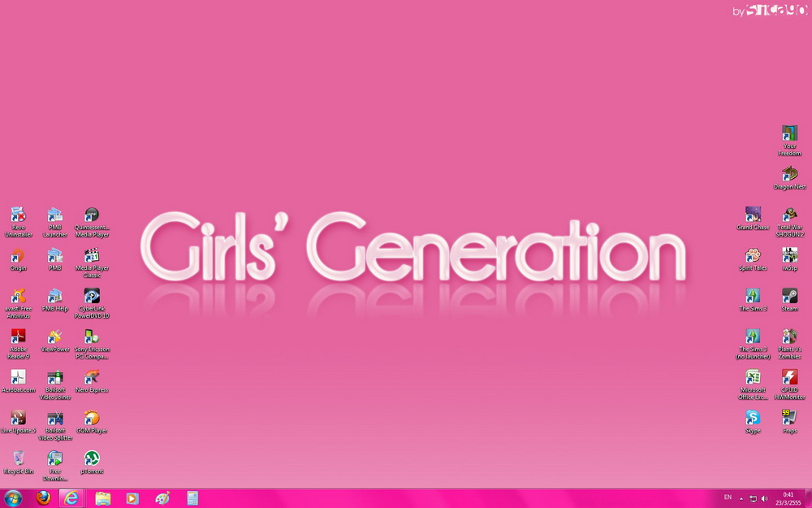Open the volume control in the tray
The width and height of the screenshot is (812, 508).
[x=764, y=499]
